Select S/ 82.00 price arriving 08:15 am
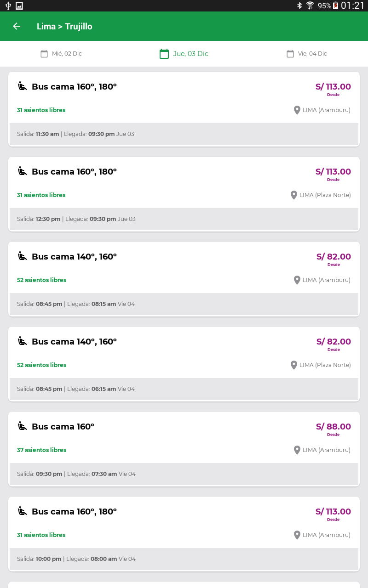This screenshot has height=588, width=368. [x=333, y=257]
